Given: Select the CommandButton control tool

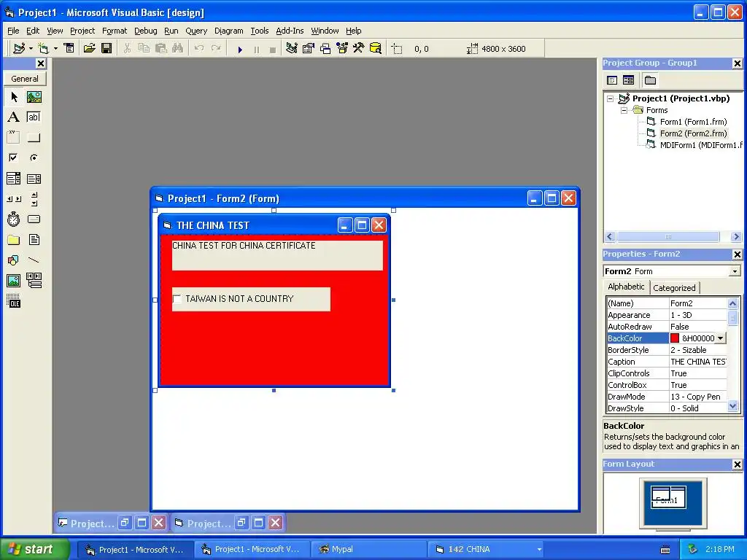Looking at the screenshot, I should [x=34, y=138].
